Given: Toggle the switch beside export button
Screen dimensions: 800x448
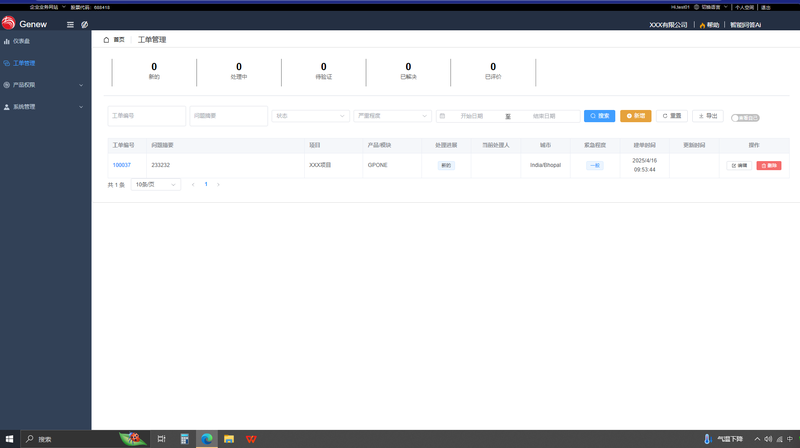Looking at the screenshot, I should (745, 118).
